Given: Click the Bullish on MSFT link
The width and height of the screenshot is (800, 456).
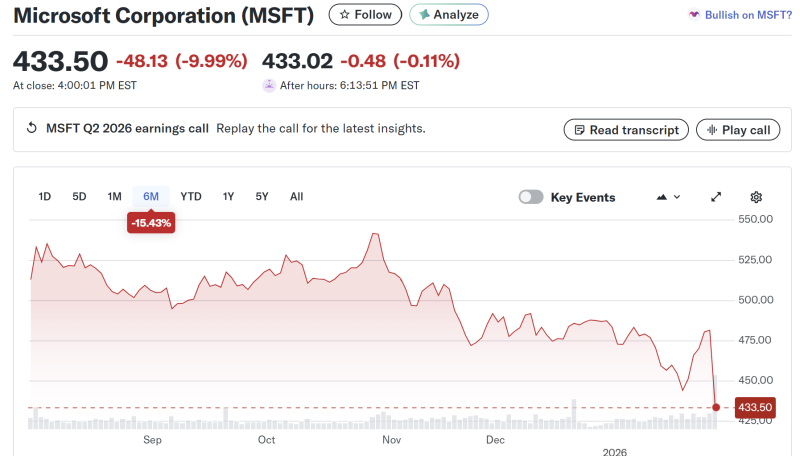Looking at the screenshot, I should (741, 15).
